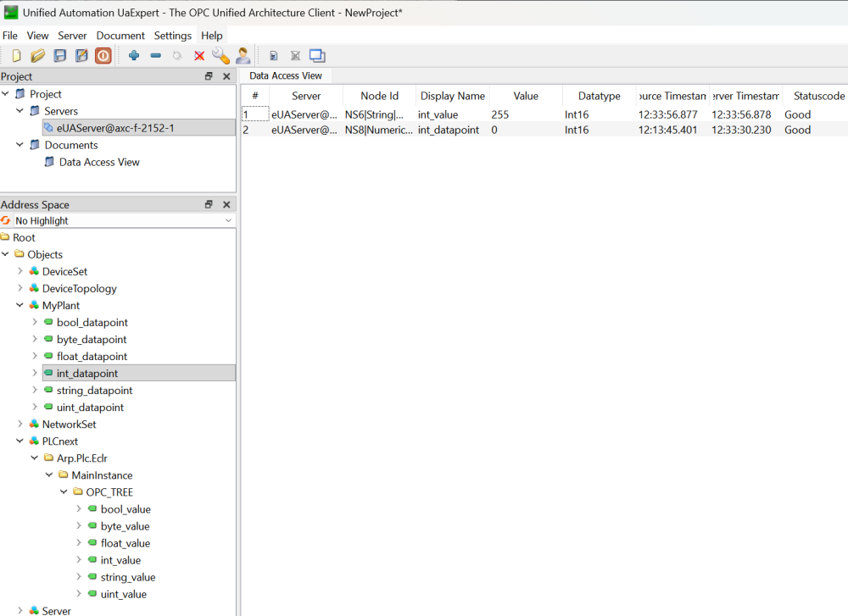Float the Project panel
This screenshot has height=616, width=848.
click(209, 76)
